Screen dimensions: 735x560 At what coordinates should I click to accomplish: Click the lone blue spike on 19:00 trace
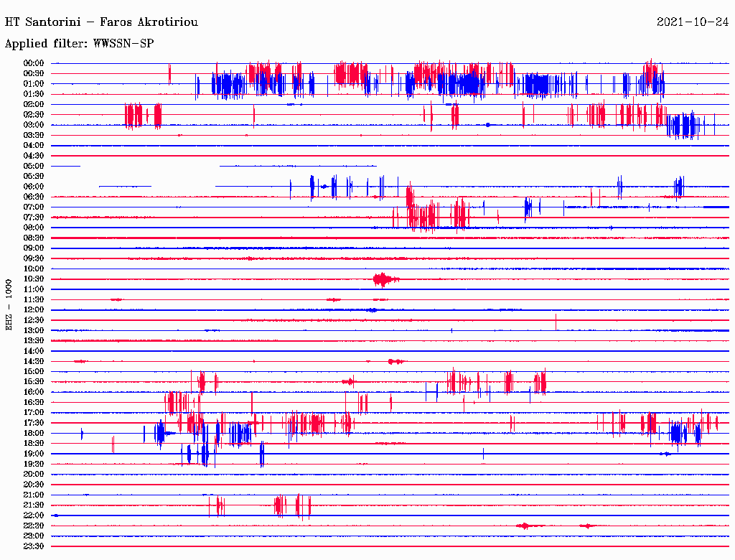[483, 454]
